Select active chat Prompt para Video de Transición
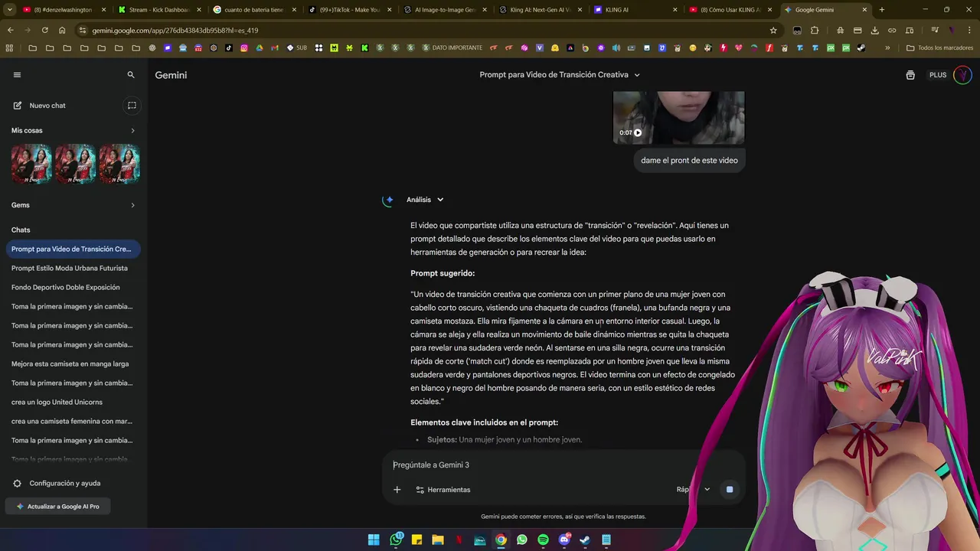 pos(73,249)
